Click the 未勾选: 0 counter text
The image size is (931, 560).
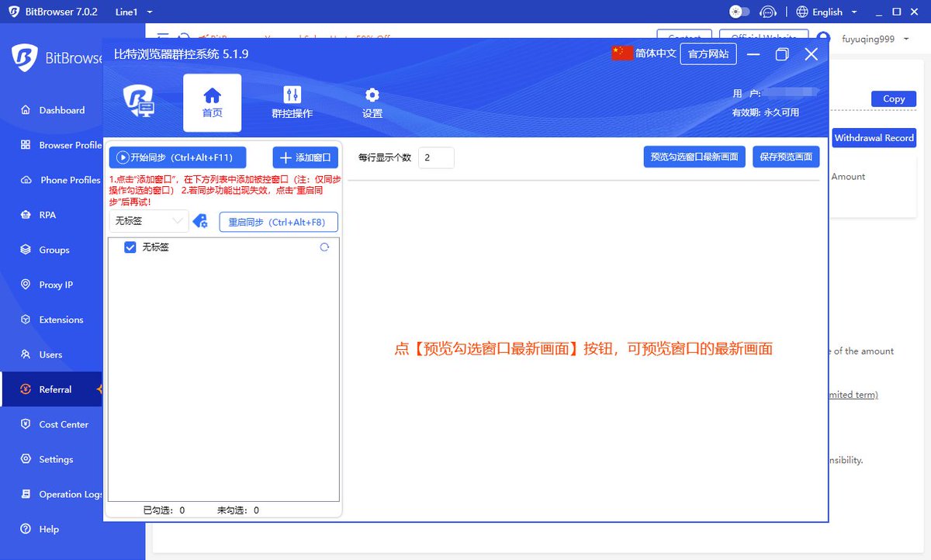click(x=238, y=510)
